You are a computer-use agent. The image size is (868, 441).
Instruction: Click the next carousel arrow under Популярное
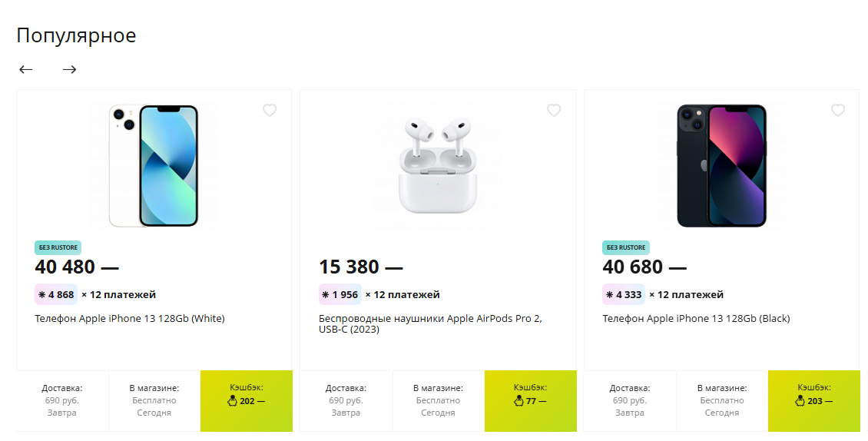(70, 70)
